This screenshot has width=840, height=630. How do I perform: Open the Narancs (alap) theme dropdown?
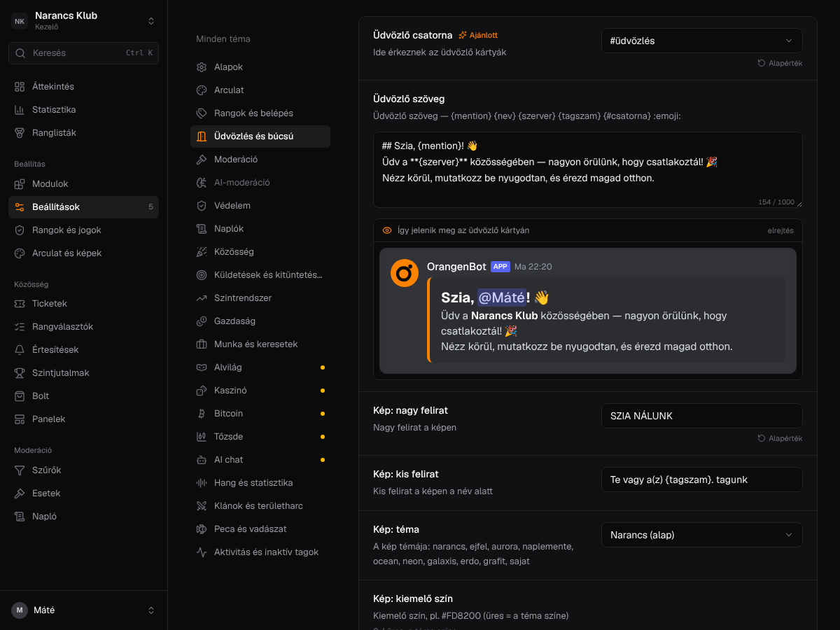(x=702, y=535)
